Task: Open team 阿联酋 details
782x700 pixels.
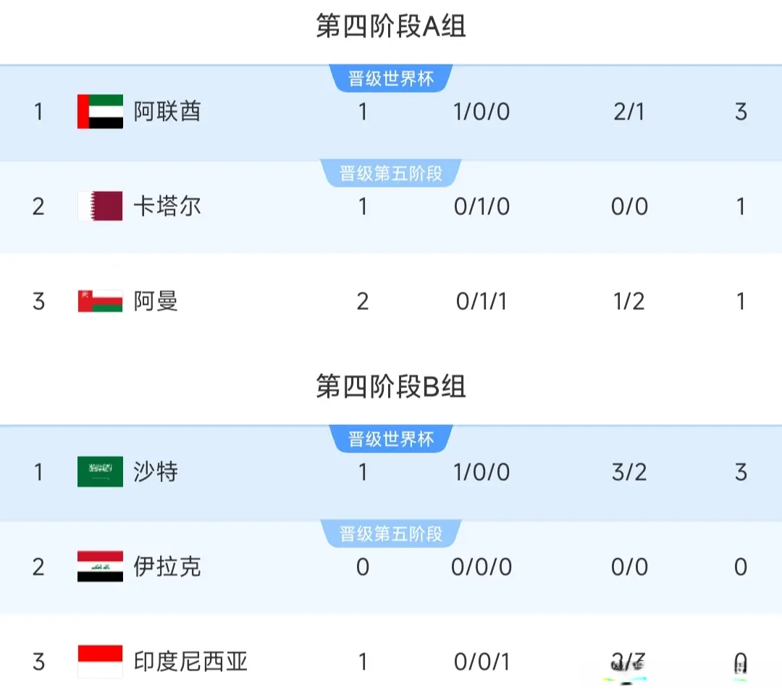Action: pos(167,111)
